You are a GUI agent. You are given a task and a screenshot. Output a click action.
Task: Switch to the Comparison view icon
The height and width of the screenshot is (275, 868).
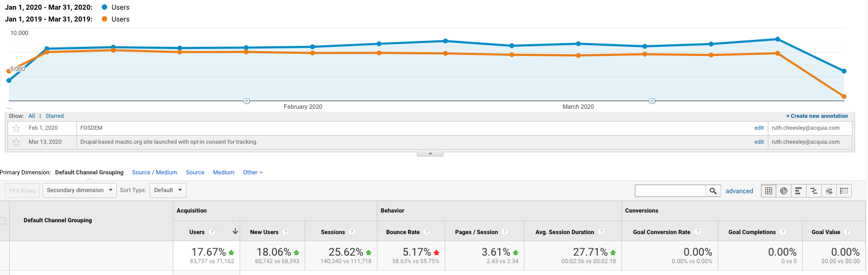(x=814, y=191)
